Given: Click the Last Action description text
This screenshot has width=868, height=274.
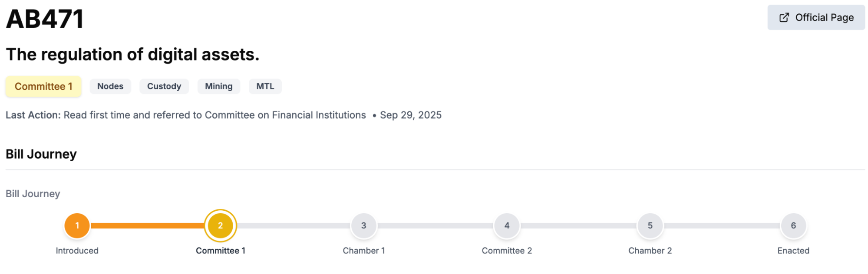Looking at the screenshot, I should click(x=215, y=115).
